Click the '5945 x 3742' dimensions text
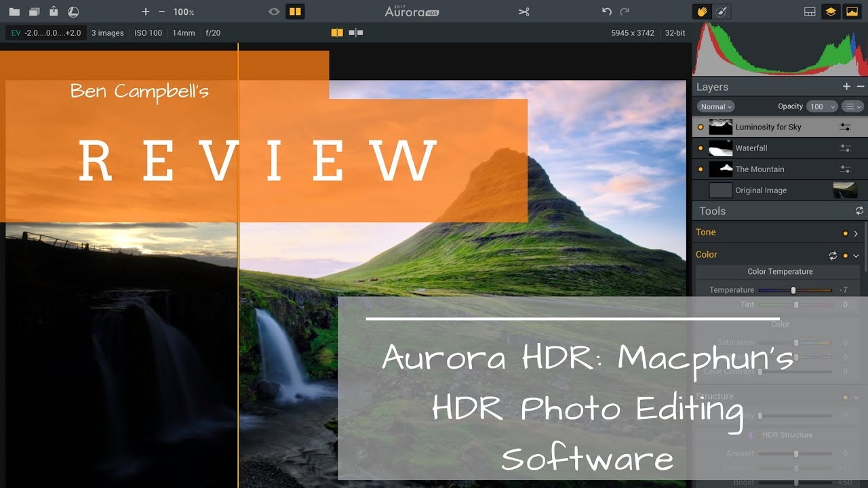 coord(632,33)
